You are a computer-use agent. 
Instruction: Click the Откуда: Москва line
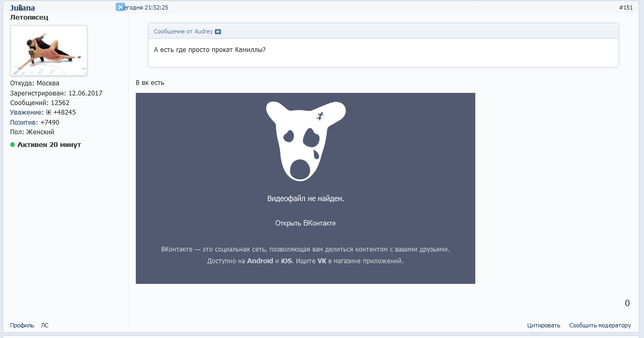(34, 83)
